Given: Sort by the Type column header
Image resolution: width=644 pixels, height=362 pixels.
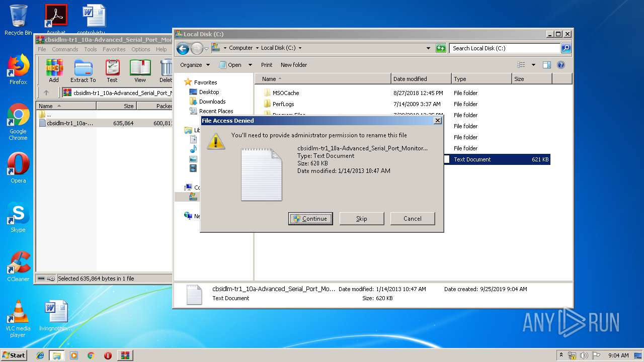Looking at the screenshot, I should point(481,79).
